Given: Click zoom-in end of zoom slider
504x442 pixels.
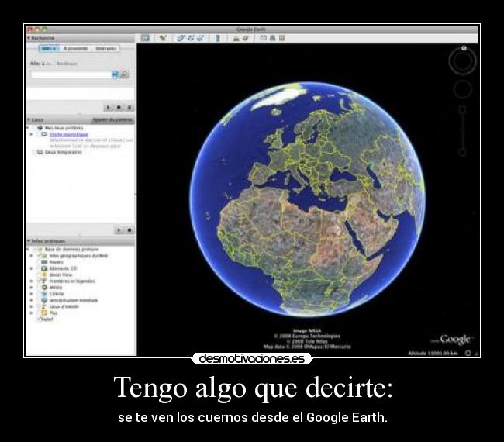Looking at the screenshot, I should point(462,109).
